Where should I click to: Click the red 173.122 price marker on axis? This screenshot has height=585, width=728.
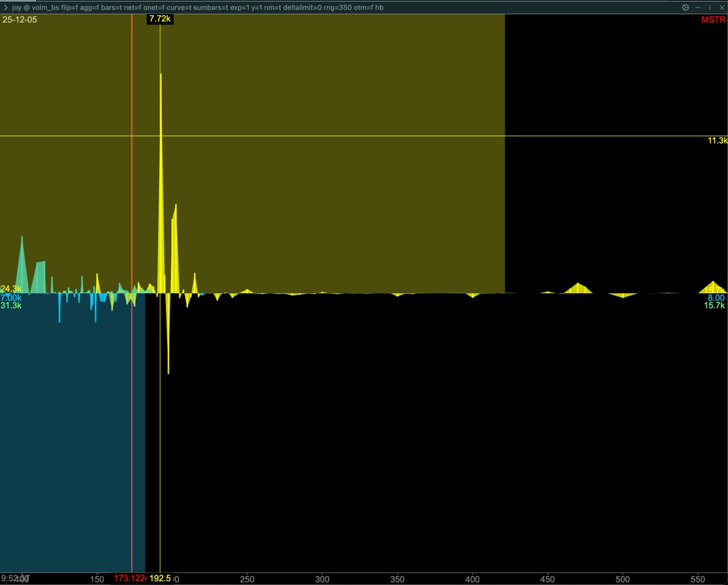point(131,579)
